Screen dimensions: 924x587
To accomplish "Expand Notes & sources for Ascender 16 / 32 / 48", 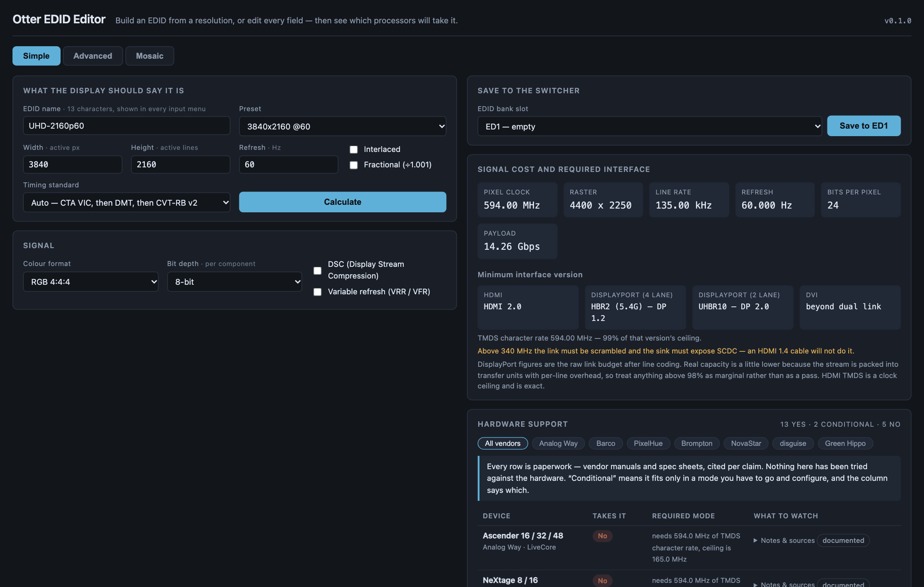I will click(x=784, y=540).
